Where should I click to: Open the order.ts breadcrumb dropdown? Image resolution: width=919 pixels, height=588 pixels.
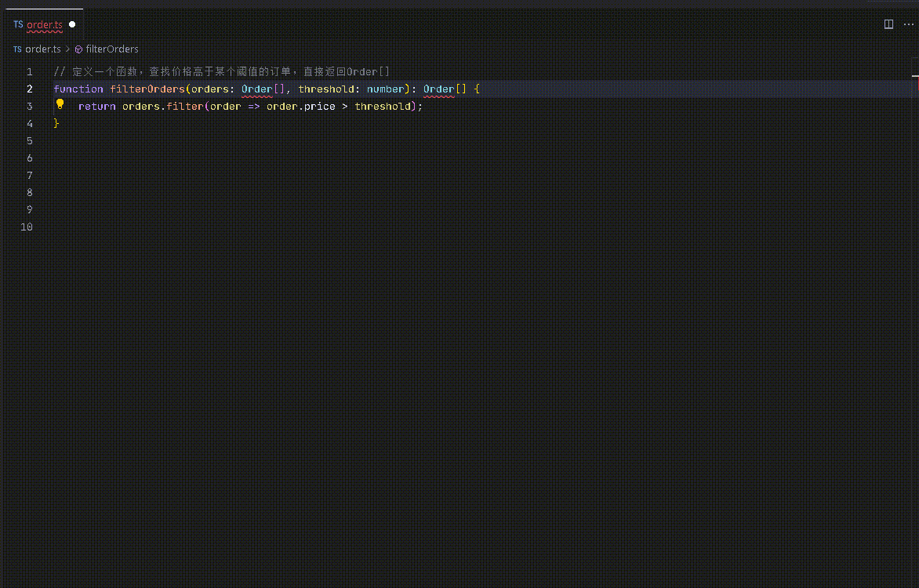pos(42,49)
